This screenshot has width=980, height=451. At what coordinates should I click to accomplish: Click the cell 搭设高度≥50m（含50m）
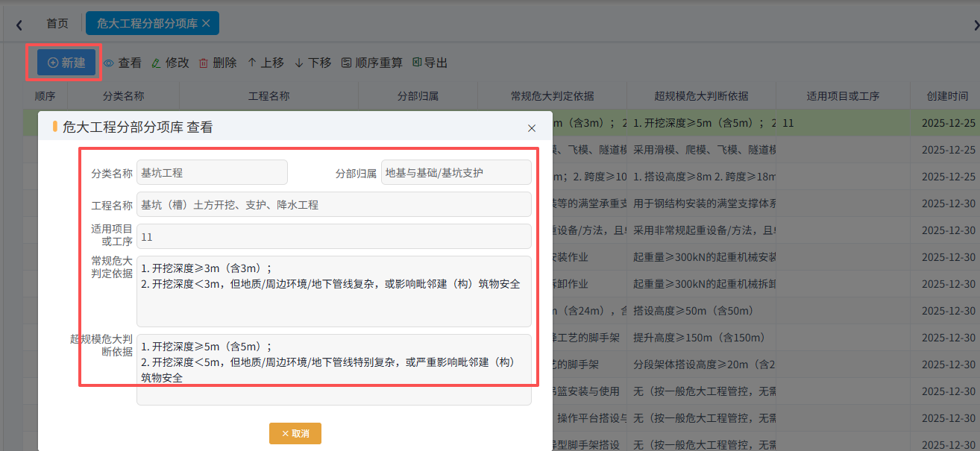(701, 311)
